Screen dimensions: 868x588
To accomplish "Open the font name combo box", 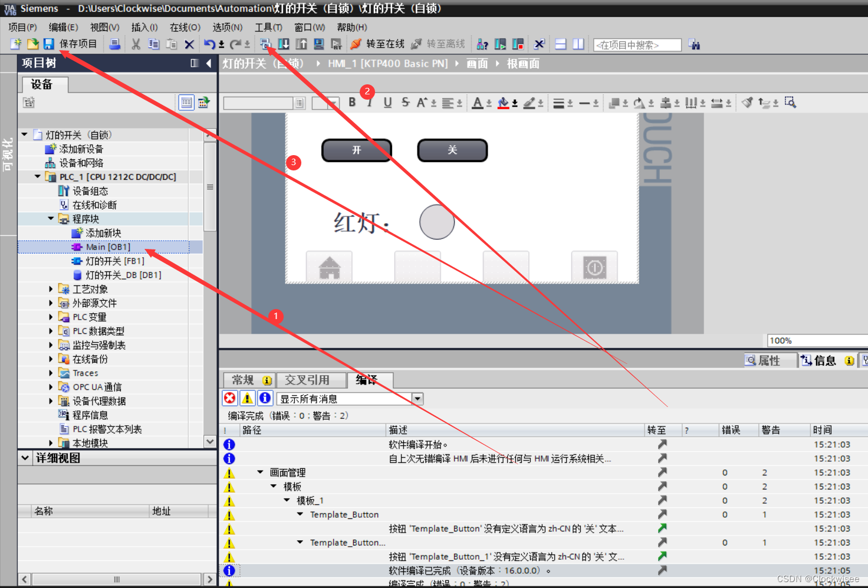I will [264, 103].
